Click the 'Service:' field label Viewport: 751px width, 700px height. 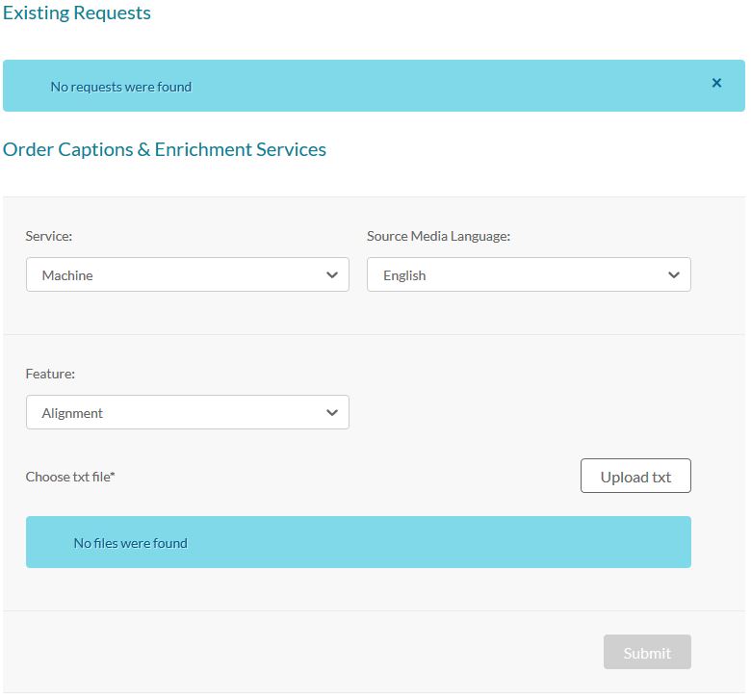(x=49, y=236)
